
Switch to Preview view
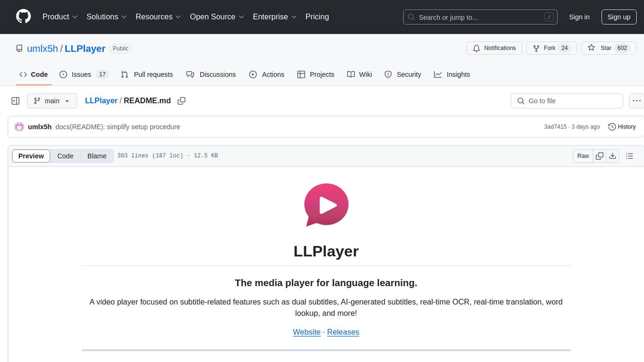[x=31, y=156]
